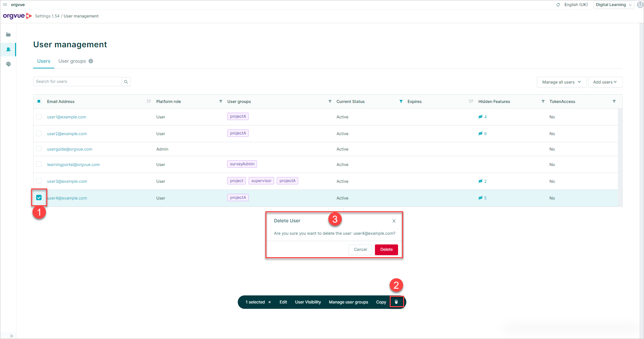Click Cancel in the Delete User dialog
The width and height of the screenshot is (644, 339).
pyautogui.click(x=360, y=249)
